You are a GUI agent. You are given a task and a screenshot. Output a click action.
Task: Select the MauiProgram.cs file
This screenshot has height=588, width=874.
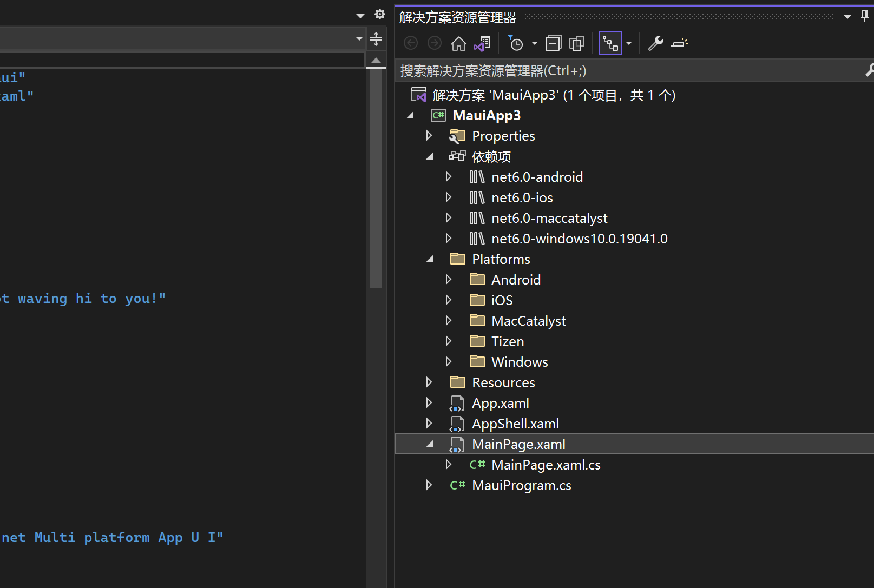click(522, 485)
